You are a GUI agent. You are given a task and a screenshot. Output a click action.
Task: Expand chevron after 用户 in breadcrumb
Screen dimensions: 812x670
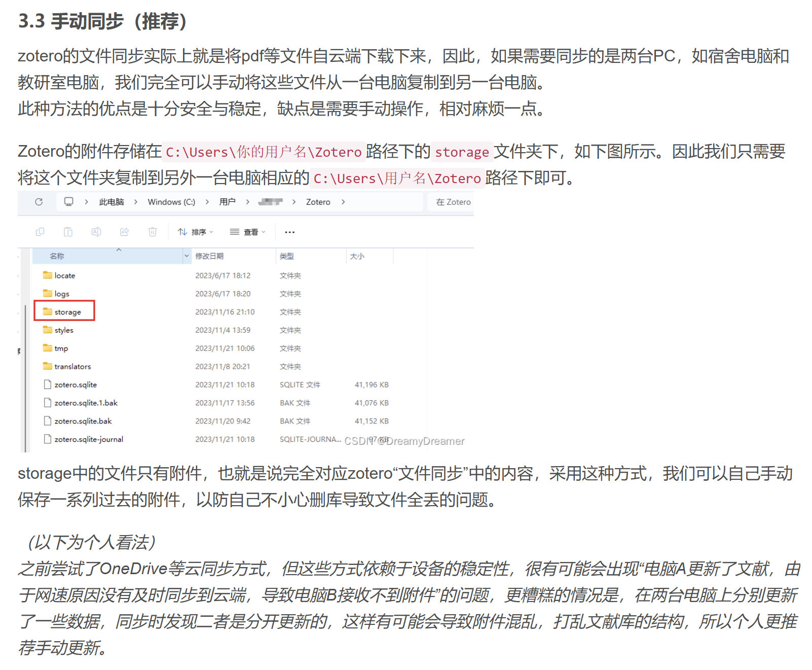point(247,202)
